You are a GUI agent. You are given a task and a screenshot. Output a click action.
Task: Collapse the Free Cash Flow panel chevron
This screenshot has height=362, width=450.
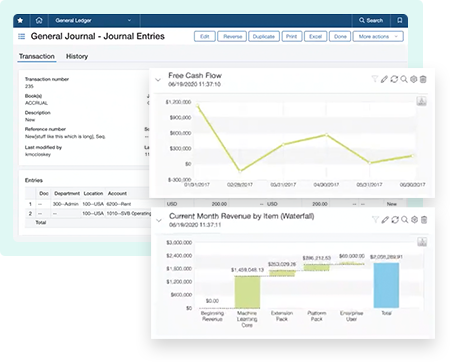click(158, 80)
